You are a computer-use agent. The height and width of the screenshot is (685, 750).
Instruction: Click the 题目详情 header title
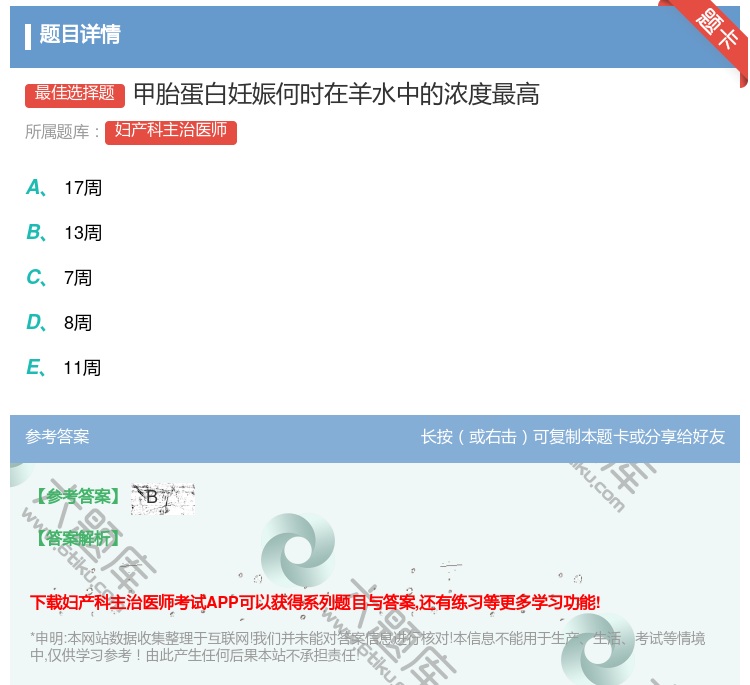pyautogui.click(x=80, y=35)
